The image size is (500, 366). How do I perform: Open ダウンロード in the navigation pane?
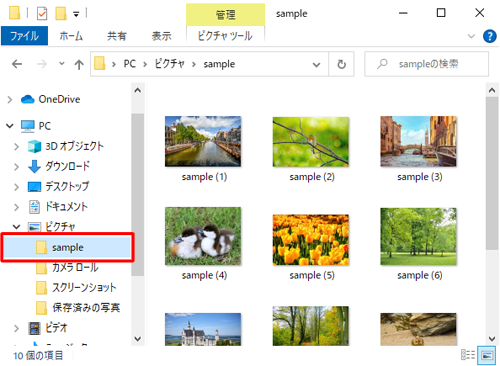[59, 166]
